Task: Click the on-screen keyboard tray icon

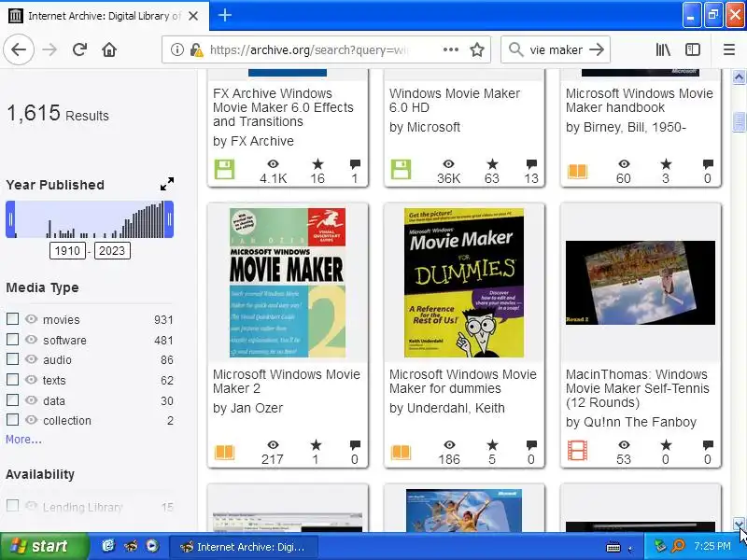Action: pos(613,547)
